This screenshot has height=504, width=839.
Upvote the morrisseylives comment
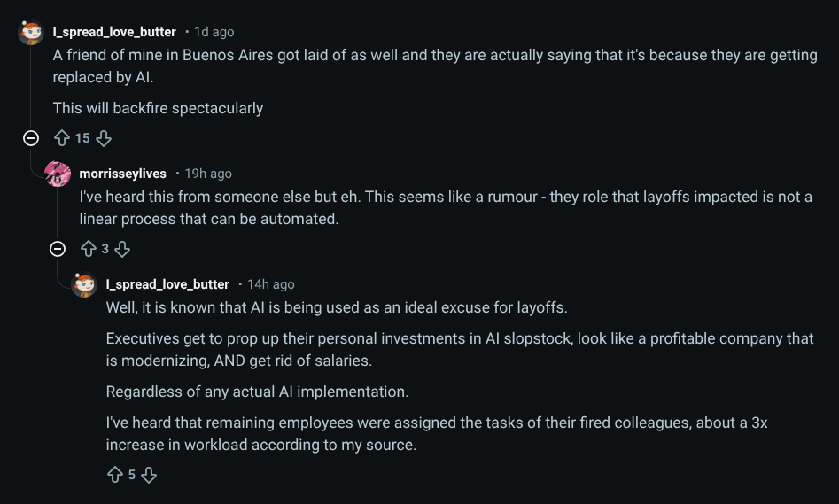pyautogui.click(x=89, y=249)
